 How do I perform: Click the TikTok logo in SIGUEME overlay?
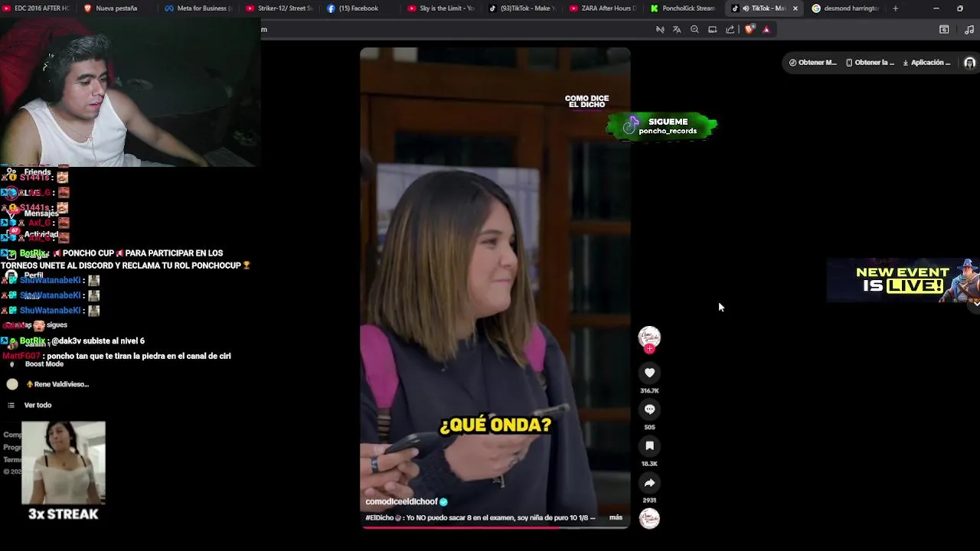coord(631,126)
